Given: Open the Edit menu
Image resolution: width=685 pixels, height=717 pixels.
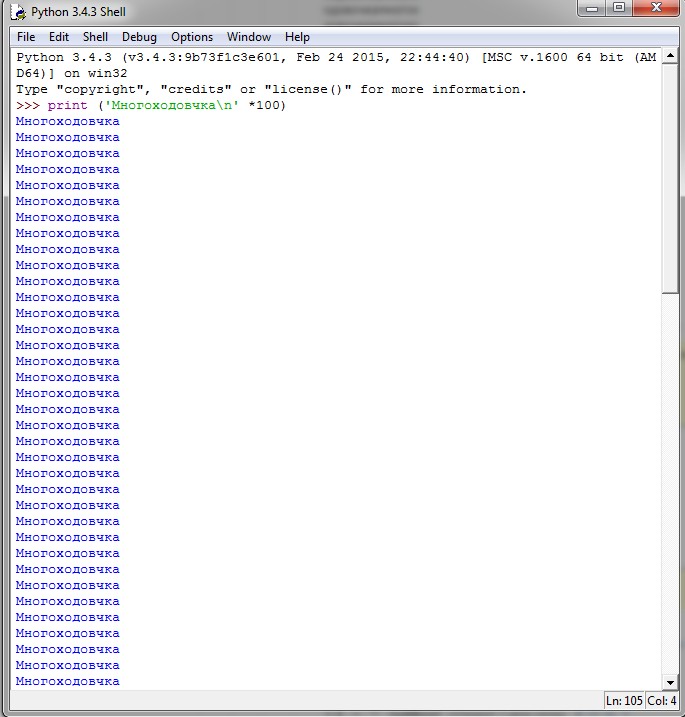Looking at the screenshot, I should (x=59, y=37).
